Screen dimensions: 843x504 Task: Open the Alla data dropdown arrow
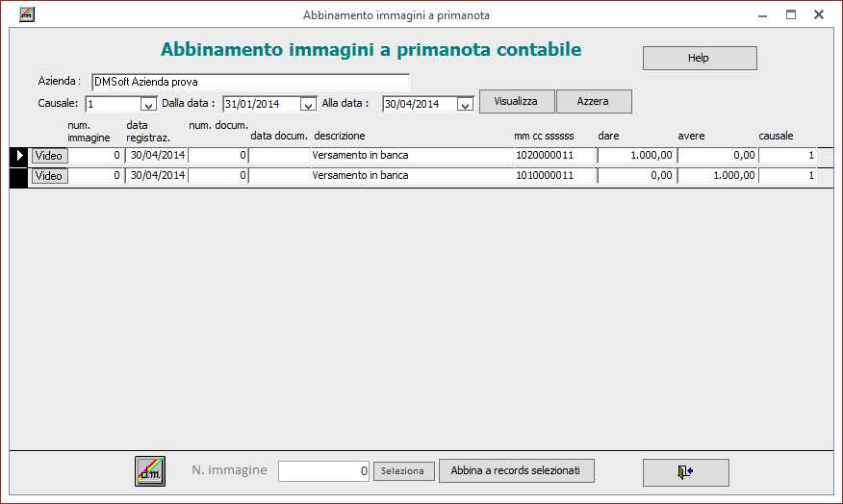465,104
